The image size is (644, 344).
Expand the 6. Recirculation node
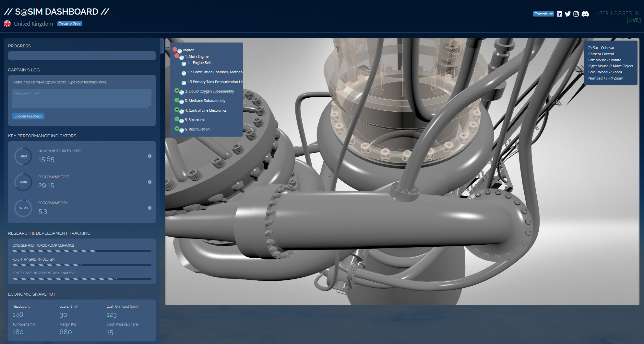[x=177, y=129]
